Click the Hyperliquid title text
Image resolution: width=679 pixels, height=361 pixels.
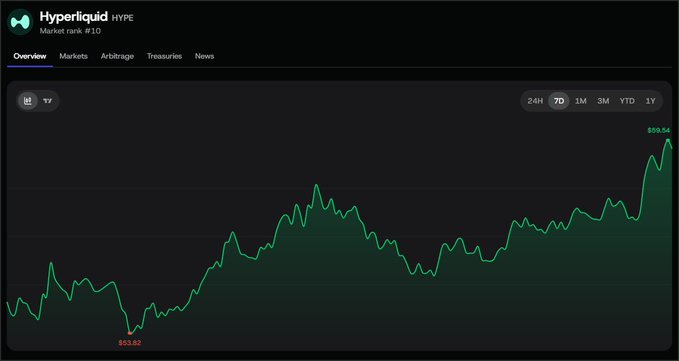(74, 17)
